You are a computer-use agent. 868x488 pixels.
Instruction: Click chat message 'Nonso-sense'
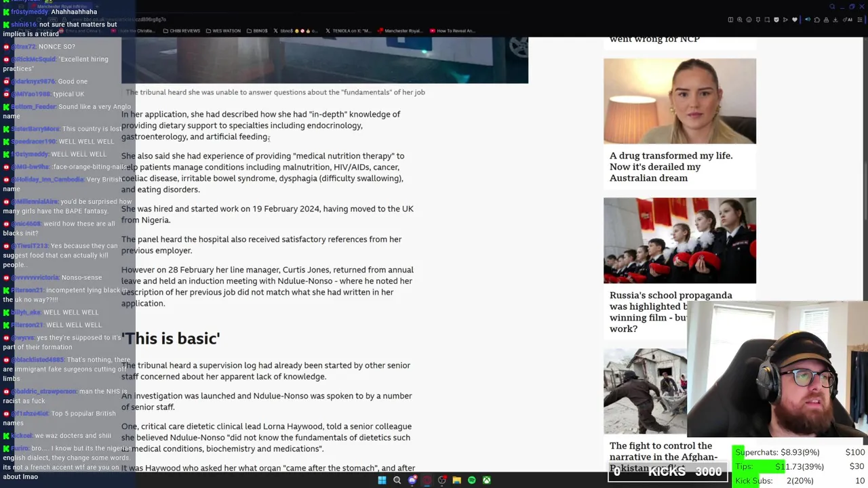(53, 277)
